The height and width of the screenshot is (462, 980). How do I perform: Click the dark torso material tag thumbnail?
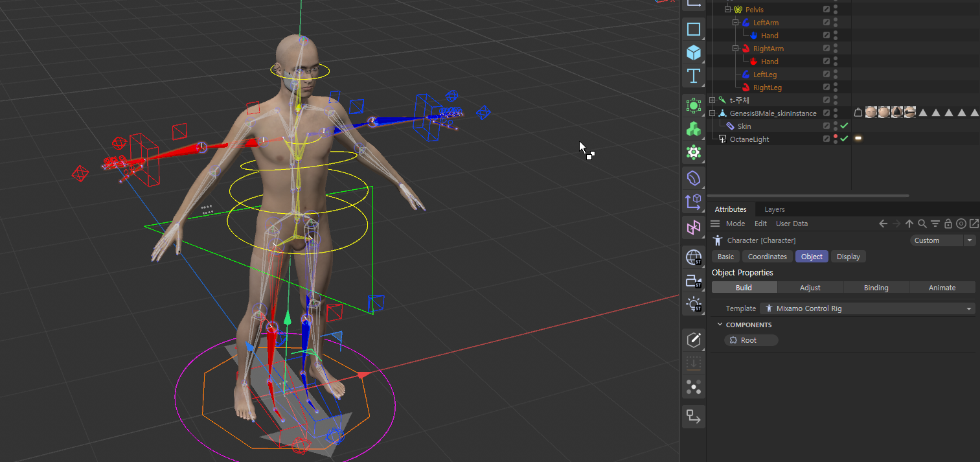point(897,113)
